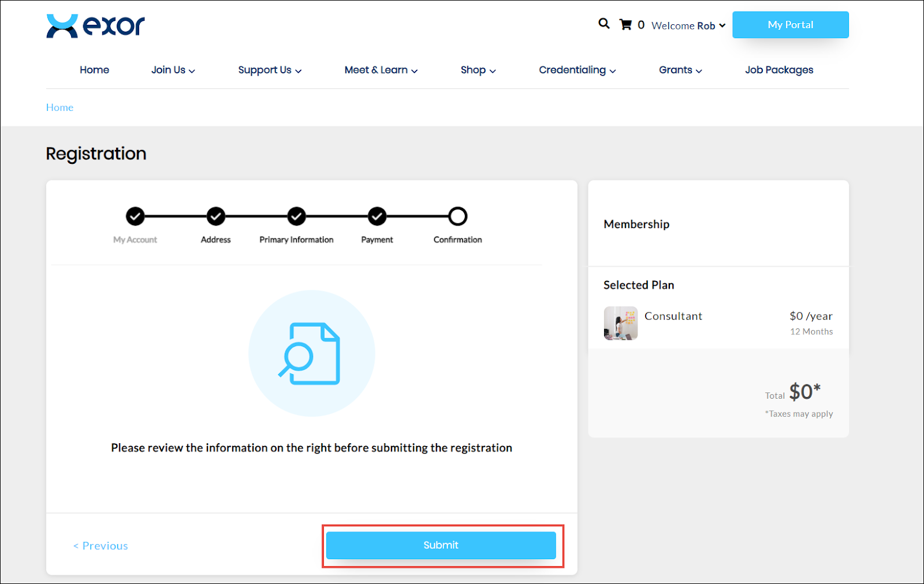Expand the Meet & Learn menu
The height and width of the screenshot is (584, 924).
[381, 70]
